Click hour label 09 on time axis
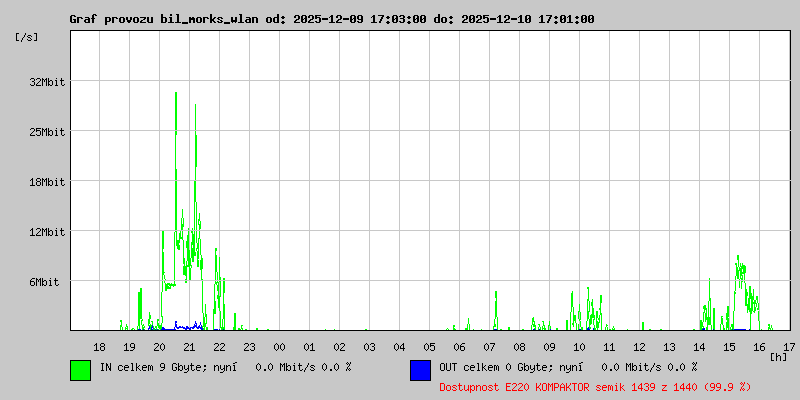 549,347
